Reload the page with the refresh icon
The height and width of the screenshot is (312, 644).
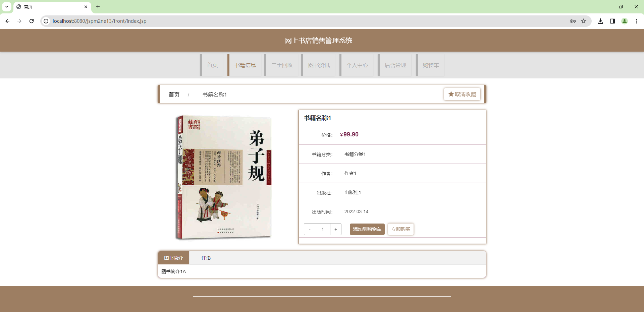point(31,21)
